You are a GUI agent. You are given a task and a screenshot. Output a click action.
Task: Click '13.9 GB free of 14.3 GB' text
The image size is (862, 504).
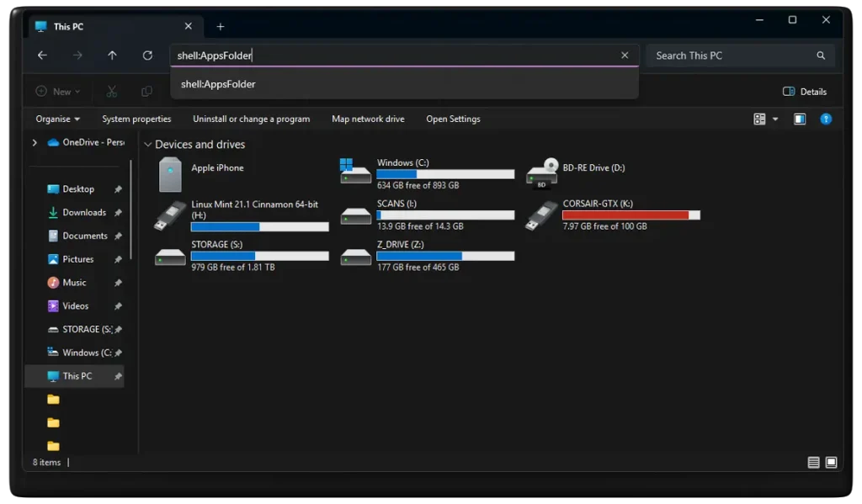click(x=420, y=225)
